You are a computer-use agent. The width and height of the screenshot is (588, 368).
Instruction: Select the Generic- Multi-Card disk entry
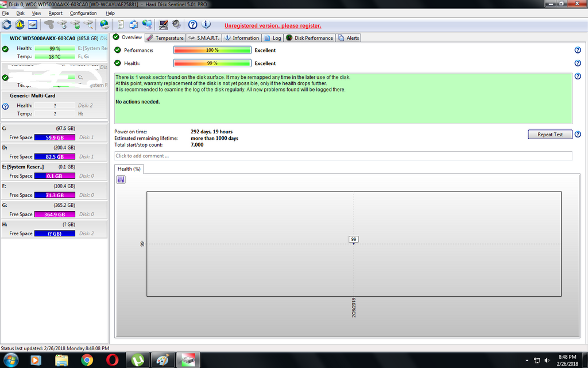point(54,105)
